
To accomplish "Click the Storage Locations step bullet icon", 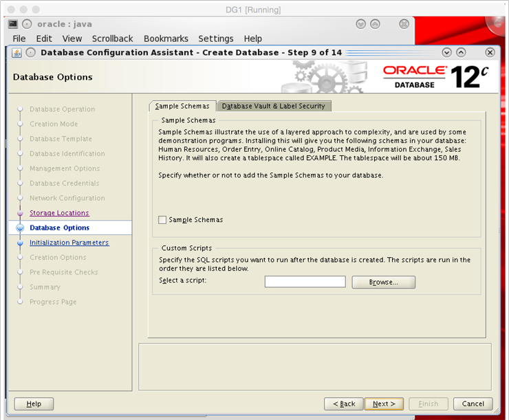I will coord(20,213).
